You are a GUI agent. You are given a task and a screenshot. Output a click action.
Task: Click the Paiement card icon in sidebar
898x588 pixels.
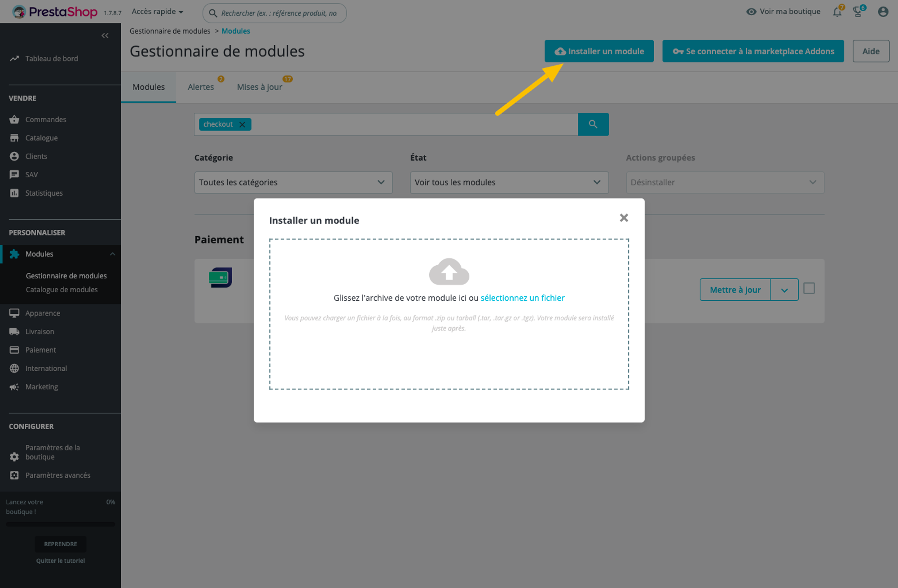[14, 350]
